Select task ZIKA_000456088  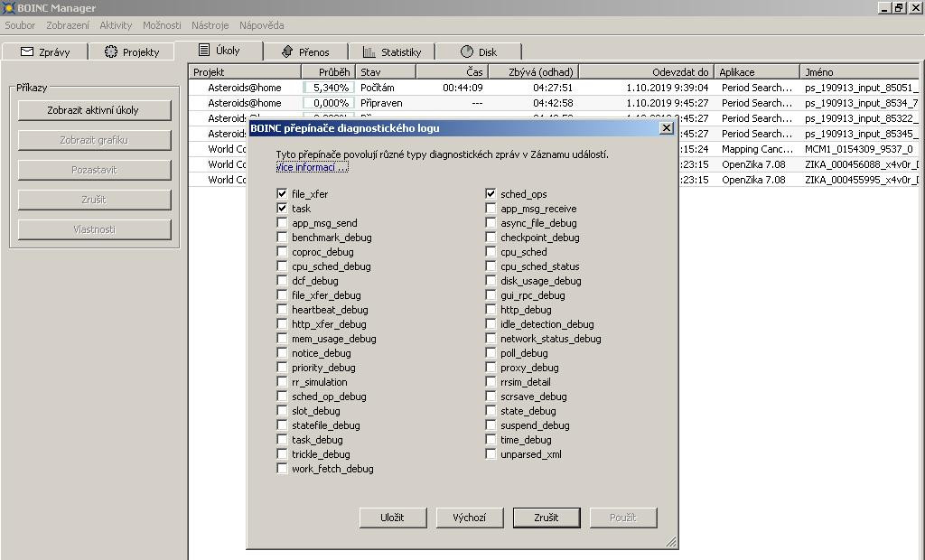tap(861, 164)
